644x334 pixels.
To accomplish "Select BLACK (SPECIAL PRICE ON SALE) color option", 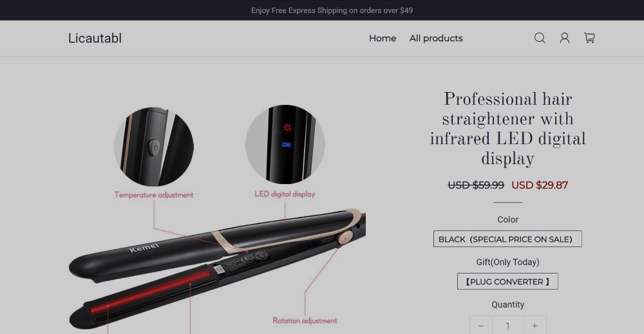I will pyautogui.click(x=507, y=239).
